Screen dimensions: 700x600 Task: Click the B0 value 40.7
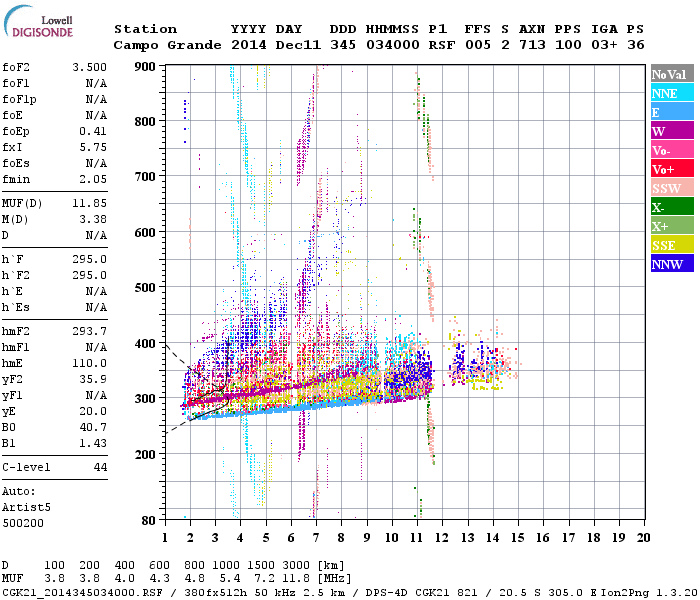(93, 427)
